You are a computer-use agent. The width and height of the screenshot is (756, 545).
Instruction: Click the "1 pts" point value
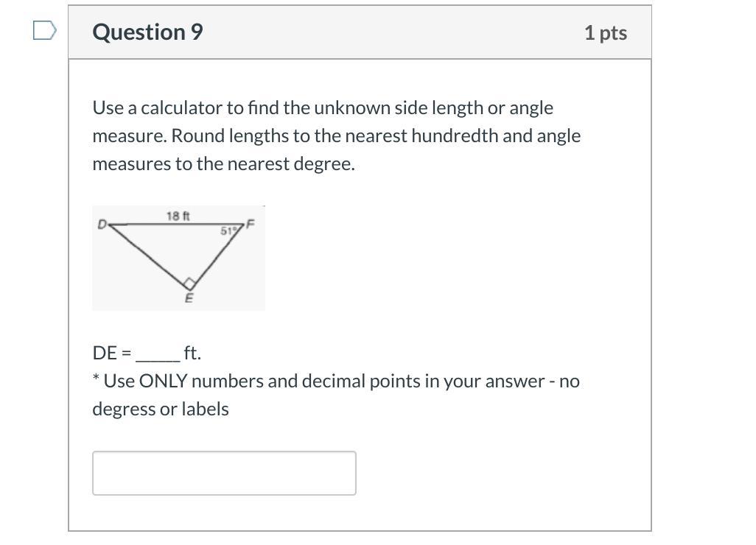click(x=605, y=32)
